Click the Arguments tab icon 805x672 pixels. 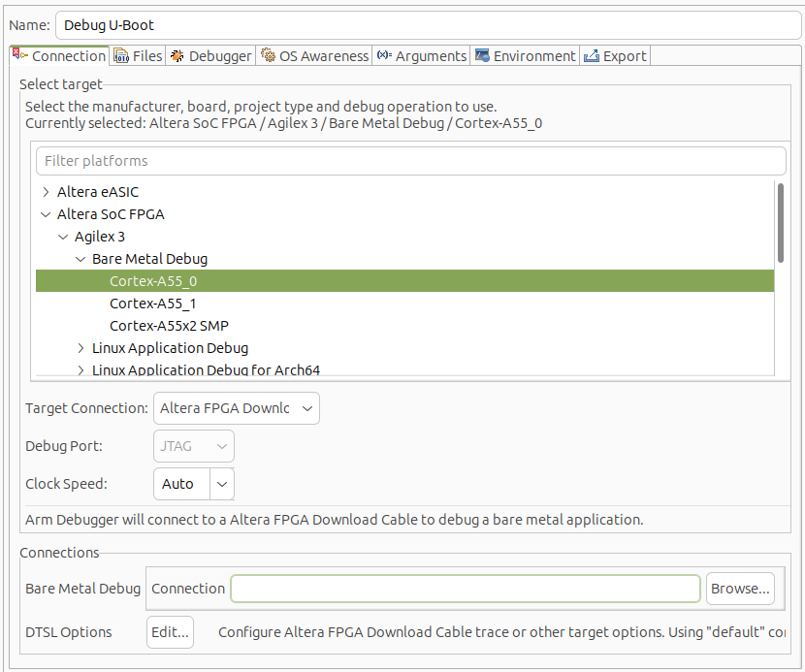click(384, 56)
